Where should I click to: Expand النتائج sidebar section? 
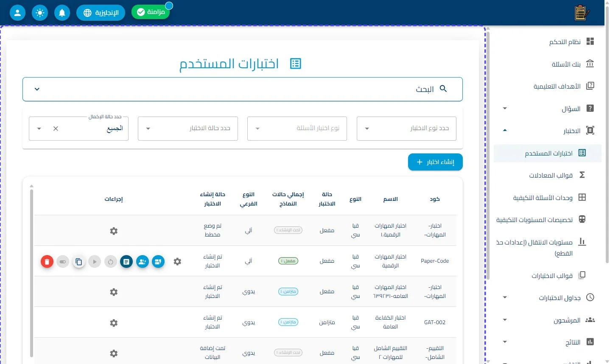(548, 342)
